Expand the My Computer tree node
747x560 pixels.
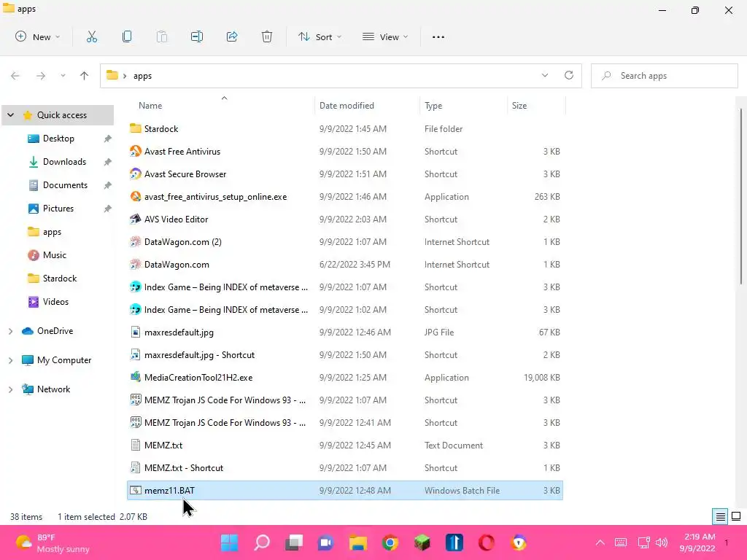10,360
